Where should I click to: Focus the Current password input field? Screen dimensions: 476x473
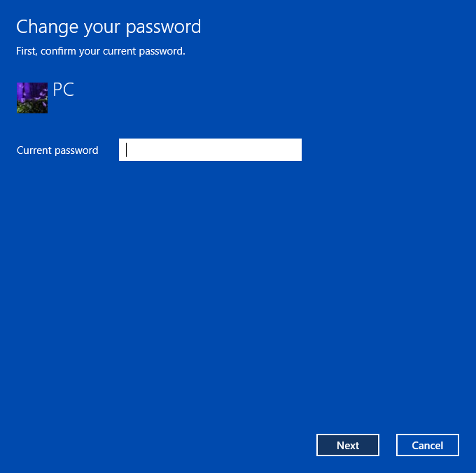(210, 150)
